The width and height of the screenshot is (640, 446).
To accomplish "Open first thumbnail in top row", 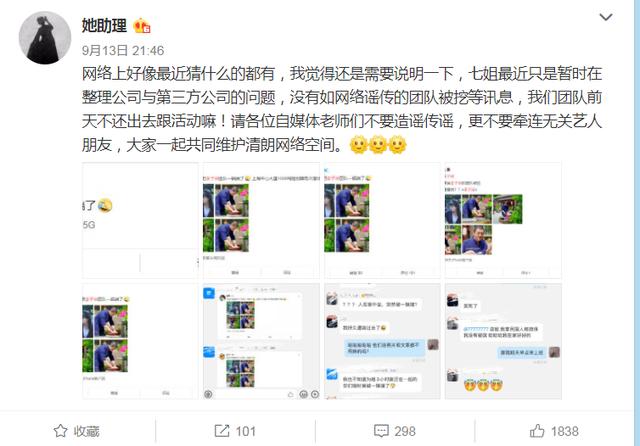I will click(140, 220).
